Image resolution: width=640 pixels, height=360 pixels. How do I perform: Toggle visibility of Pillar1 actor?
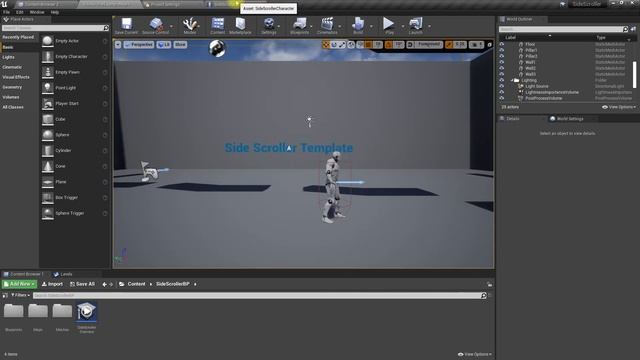pyautogui.click(x=502, y=50)
